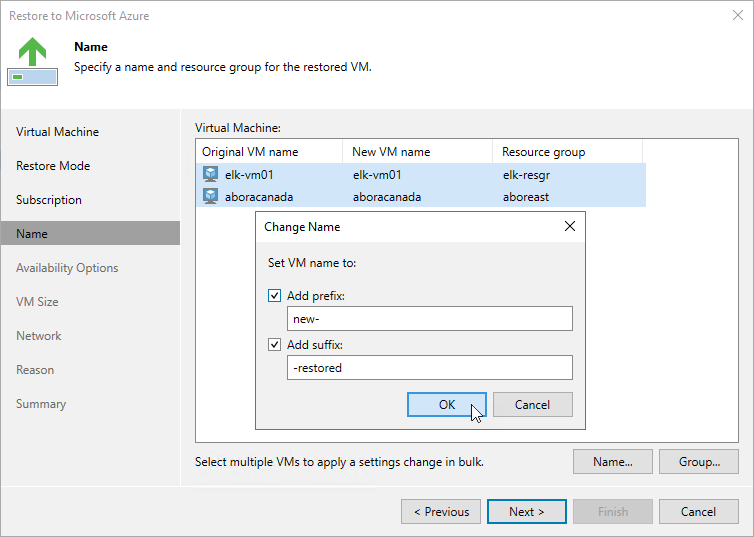Click the prefix text field
The image size is (754, 537).
(430, 319)
